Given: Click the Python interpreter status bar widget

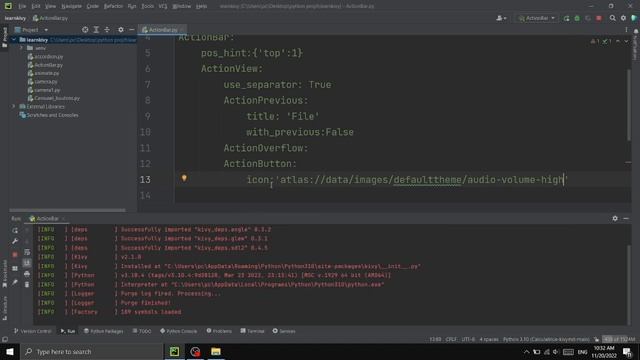Looking at the screenshot, I should point(546,340).
